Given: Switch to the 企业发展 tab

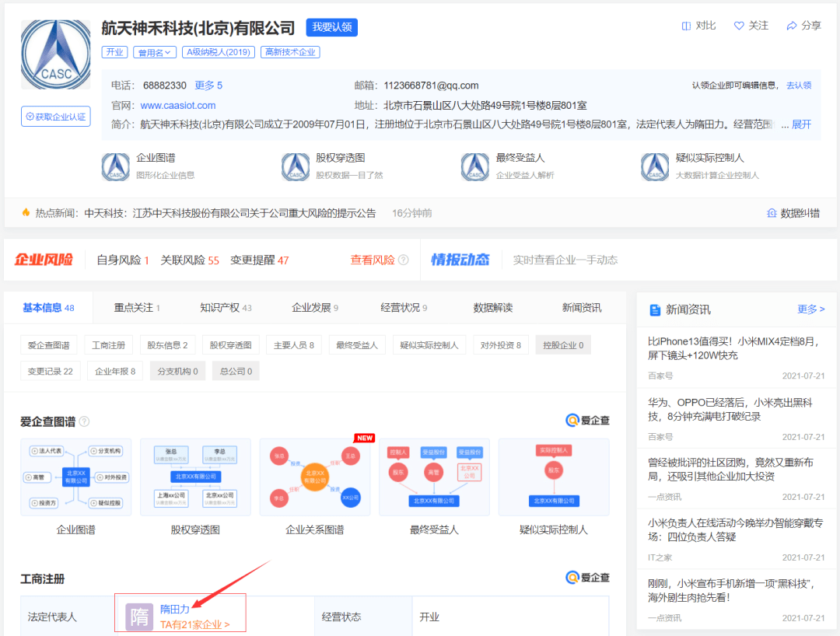Looking at the screenshot, I should 315,308.
